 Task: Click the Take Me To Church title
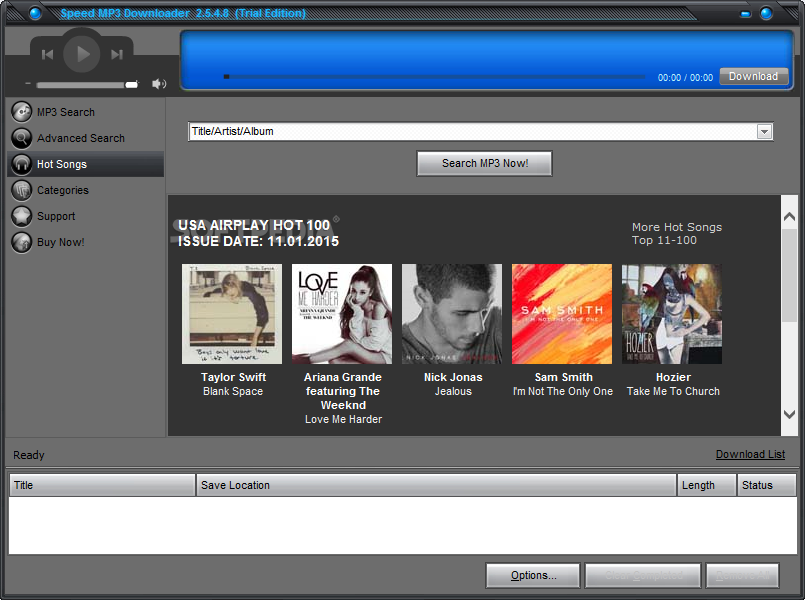(673, 391)
